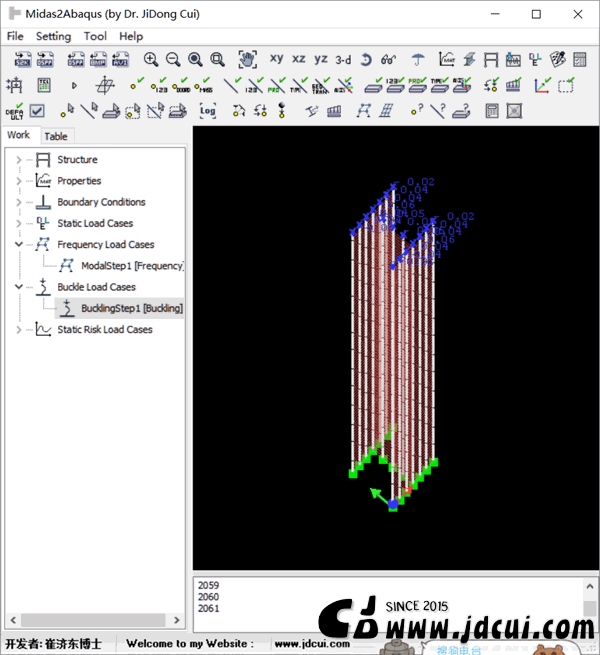600x655 pixels.
Task: Click the rotate view arrow icon
Action: [366, 60]
